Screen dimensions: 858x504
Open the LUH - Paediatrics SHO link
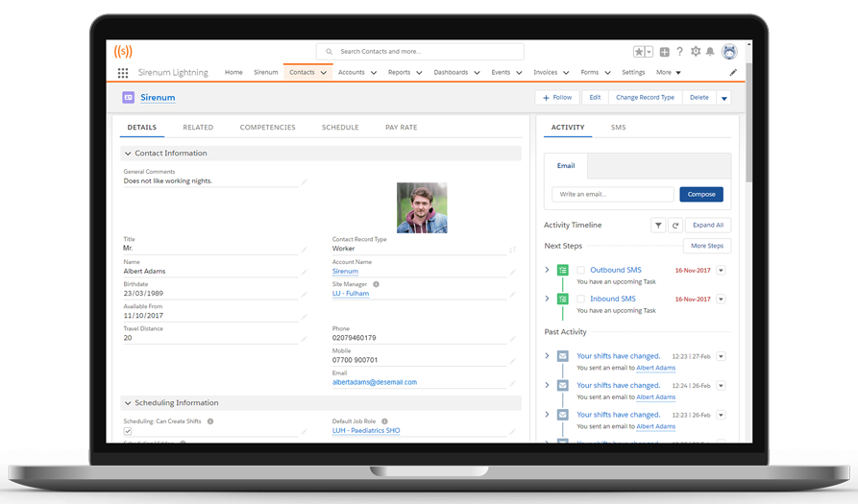366,431
